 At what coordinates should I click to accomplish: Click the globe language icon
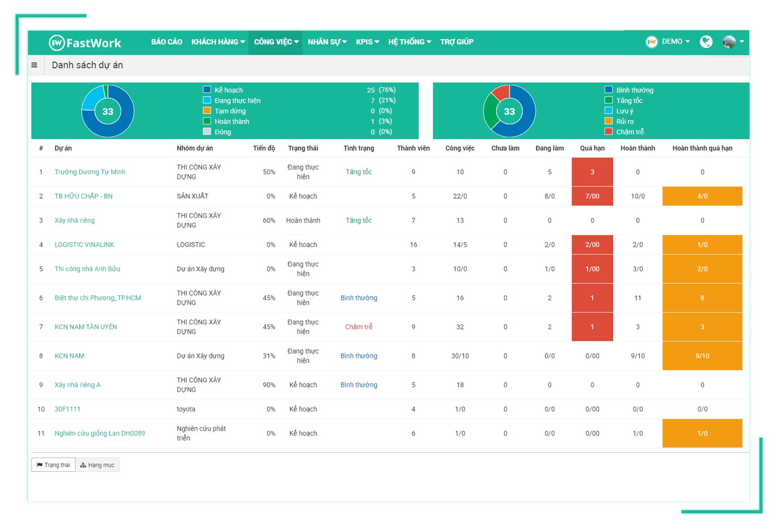(x=706, y=42)
